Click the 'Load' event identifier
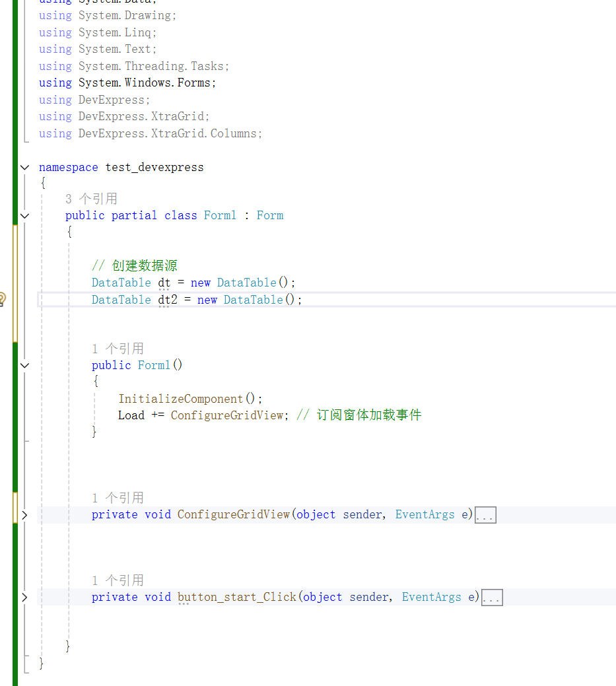 click(131, 415)
